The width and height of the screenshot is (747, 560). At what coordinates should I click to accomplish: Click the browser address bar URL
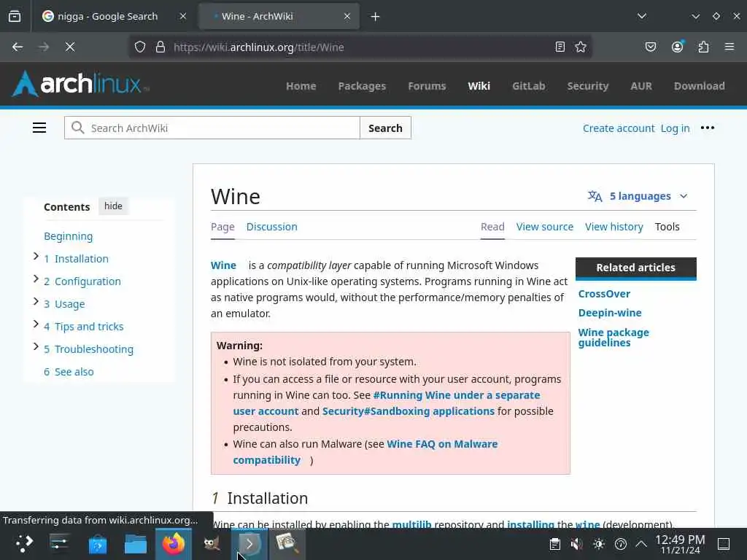click(x=259, y=47)
